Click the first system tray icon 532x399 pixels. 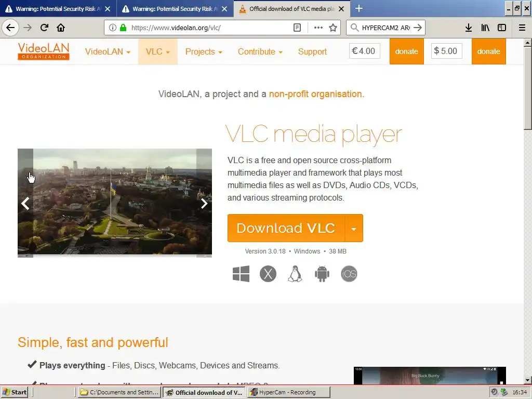[x=495, y=392]
